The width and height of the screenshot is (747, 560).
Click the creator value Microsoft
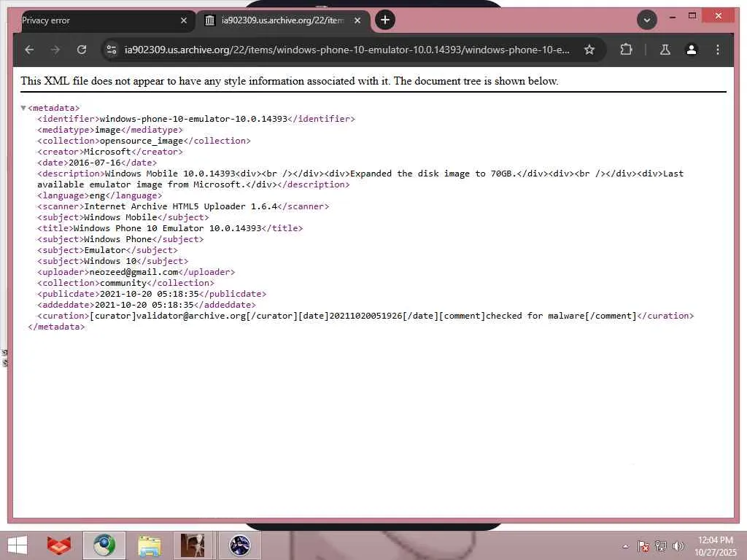108,152
